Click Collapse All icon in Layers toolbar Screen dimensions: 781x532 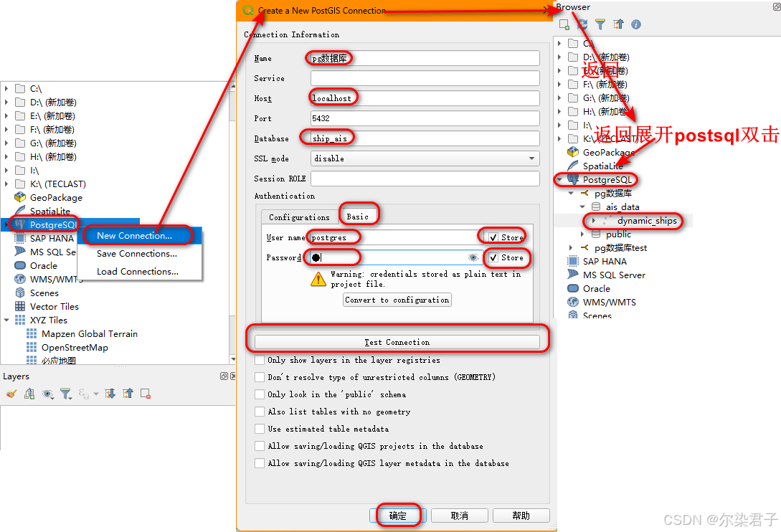pos(128,394)
